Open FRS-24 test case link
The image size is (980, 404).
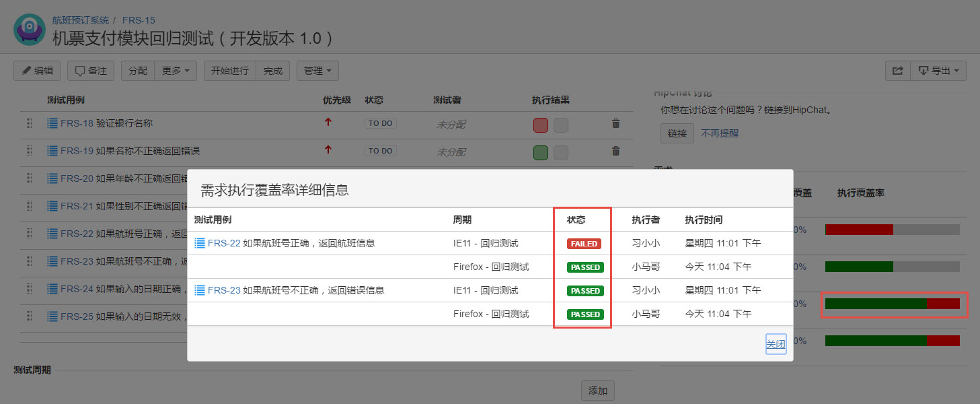(77, 289)
